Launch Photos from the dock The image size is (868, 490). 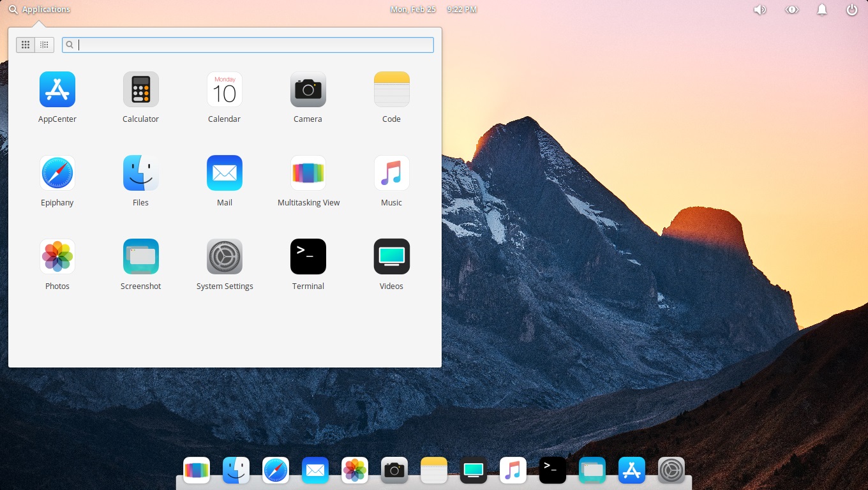pyautogui.click(x=355, y=471)
